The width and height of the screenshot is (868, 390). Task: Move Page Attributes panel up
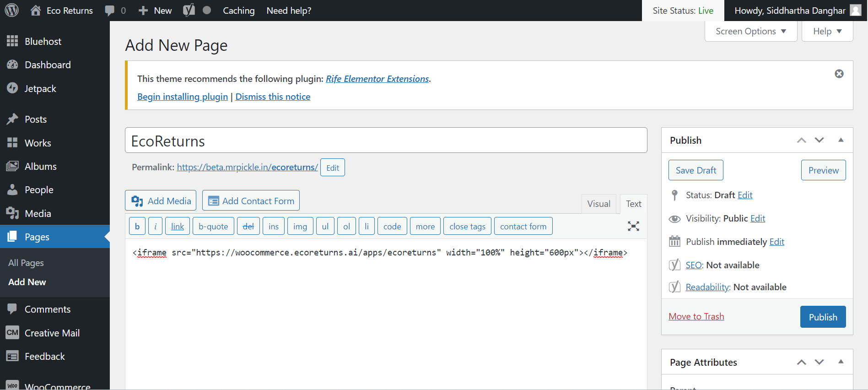(801, 362)
